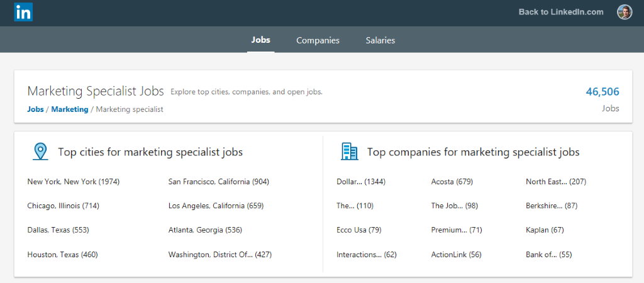
Task: Click 'Top cities for marketing specialist jobs' heading
Action: 150,152
